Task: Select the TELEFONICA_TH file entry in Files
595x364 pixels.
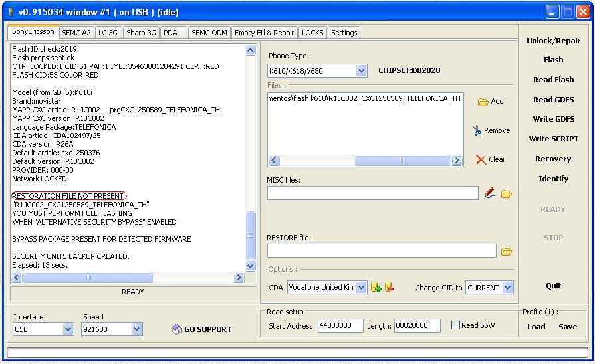Action: pyautogui.click(x=365, y=98)
